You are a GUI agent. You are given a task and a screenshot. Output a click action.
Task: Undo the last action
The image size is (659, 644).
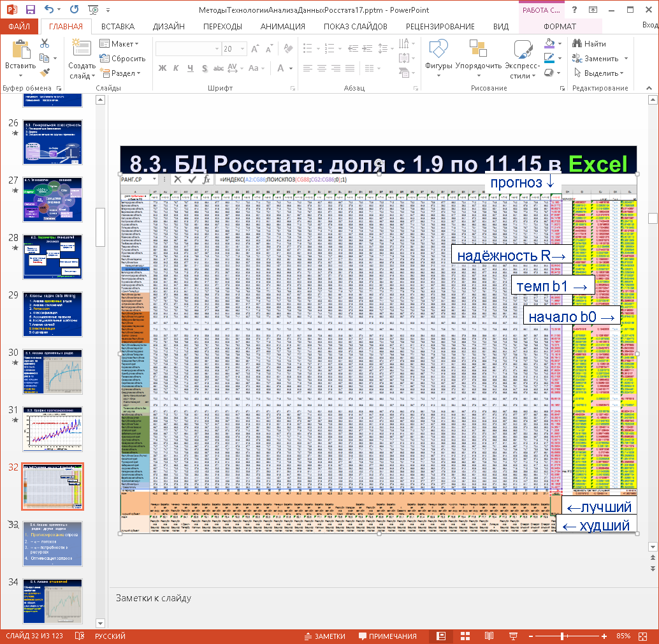coord(49,10)
